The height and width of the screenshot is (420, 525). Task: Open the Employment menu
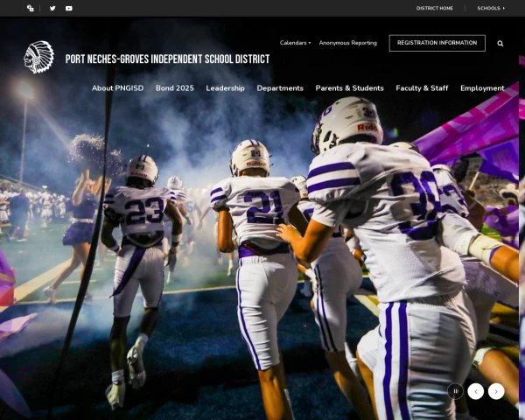(x=482, y=88)
